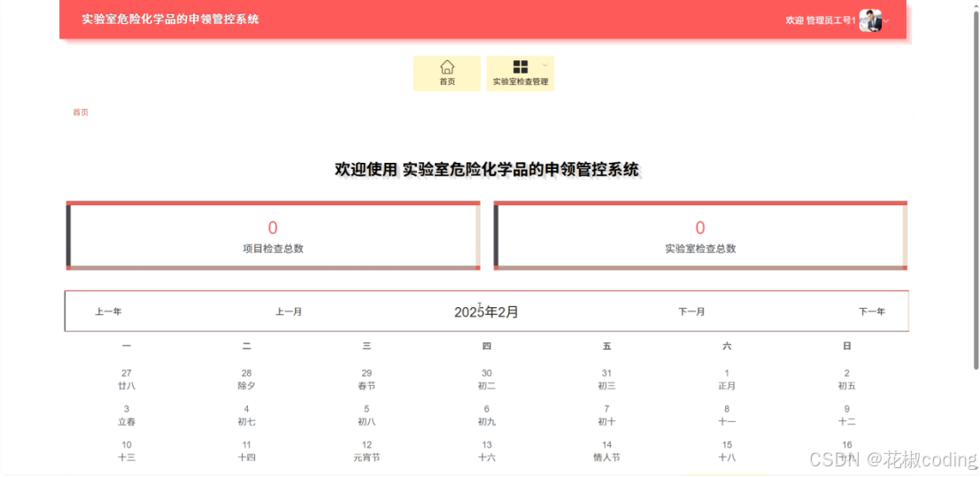Click the four-square grid icon for 实验室检查管理

point(520,67)
